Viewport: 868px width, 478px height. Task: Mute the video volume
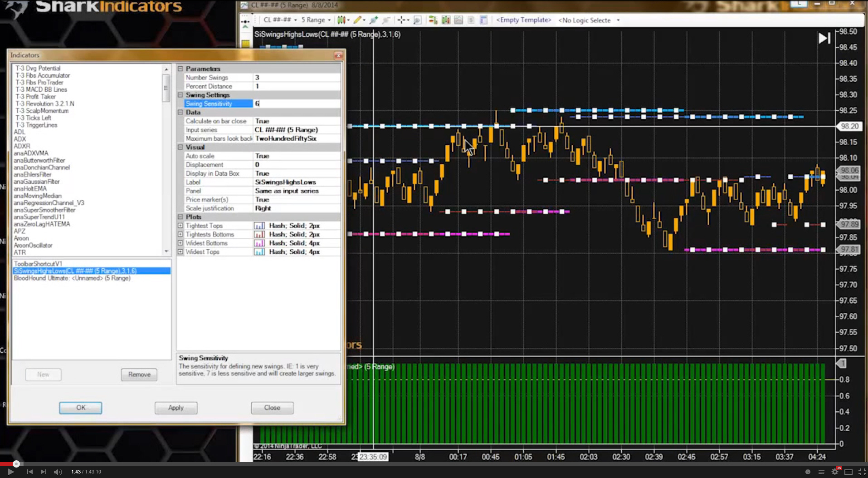click(58, 472)
